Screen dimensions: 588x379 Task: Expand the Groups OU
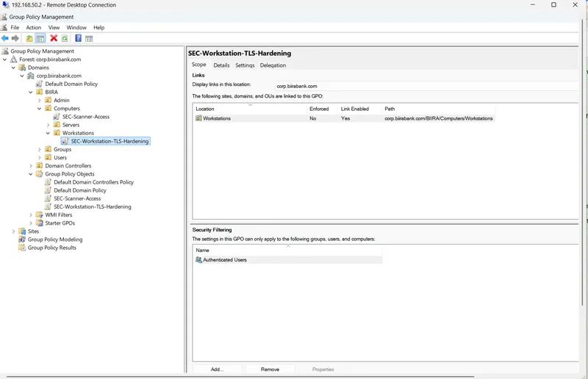(40, 150)
